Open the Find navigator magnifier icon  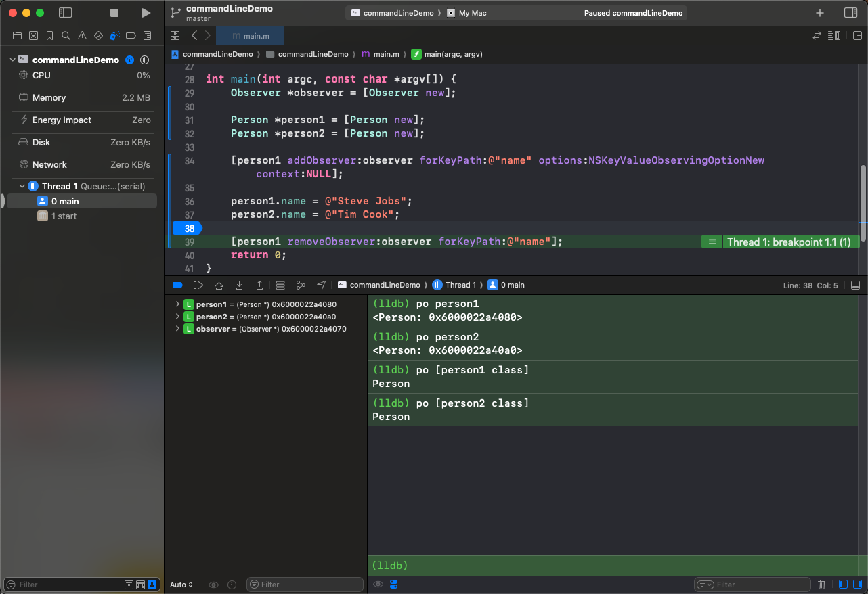tap(66, 36)
